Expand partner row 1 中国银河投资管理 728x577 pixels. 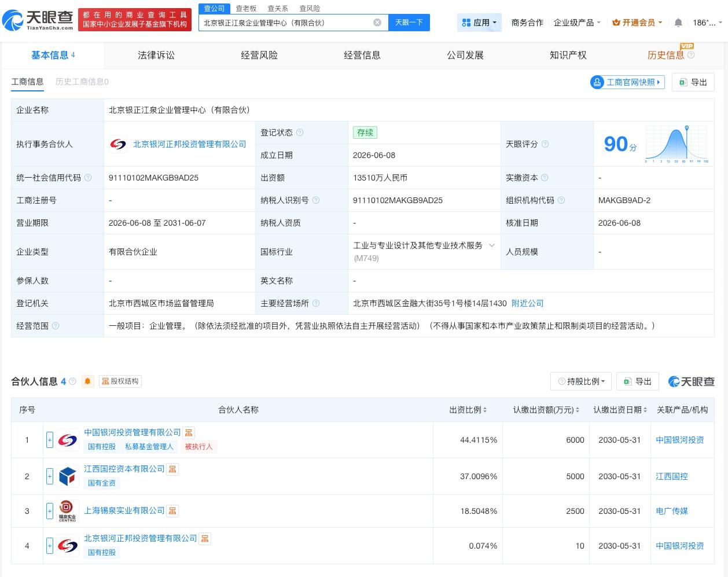(50, 440)
